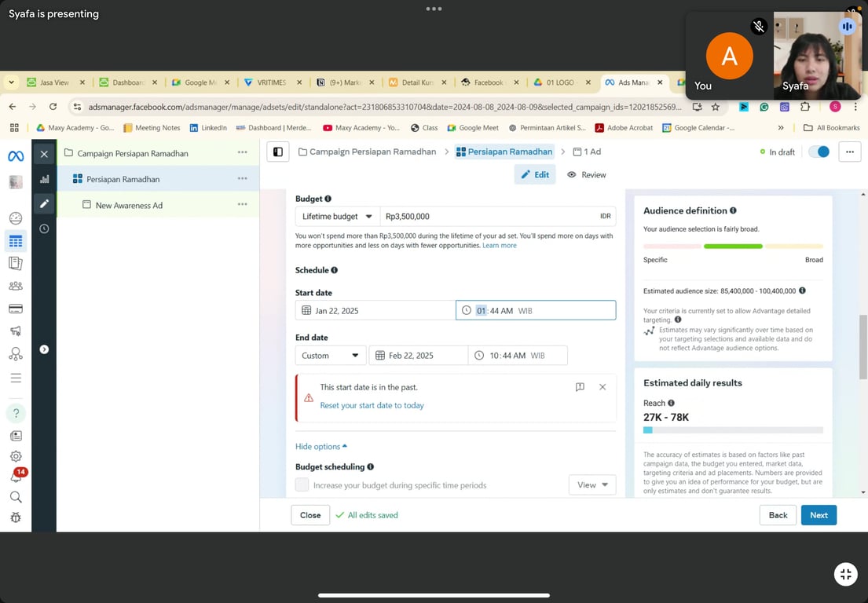Open Advertising settings megaphone icon
This screenshot has width=868, height=603.
[16, 331]
